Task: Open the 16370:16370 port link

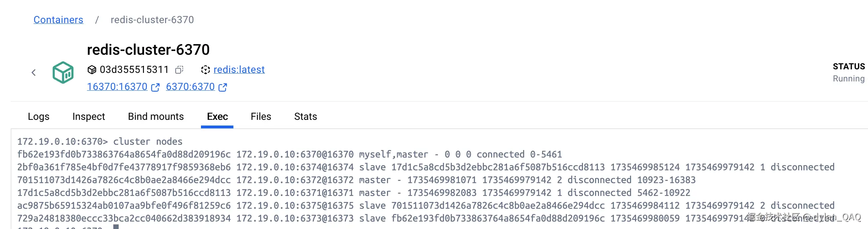Action: click(x=117, y=87)
